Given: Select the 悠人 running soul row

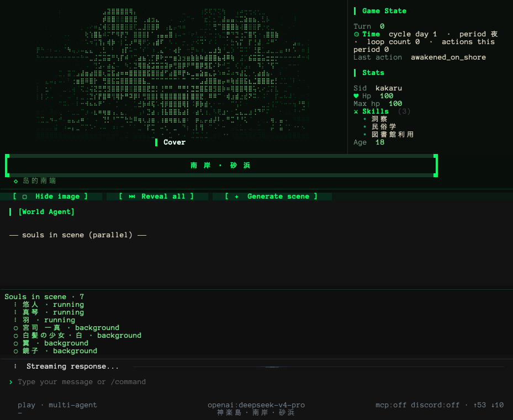Looking at the screenshot, I should coord(49,305).
